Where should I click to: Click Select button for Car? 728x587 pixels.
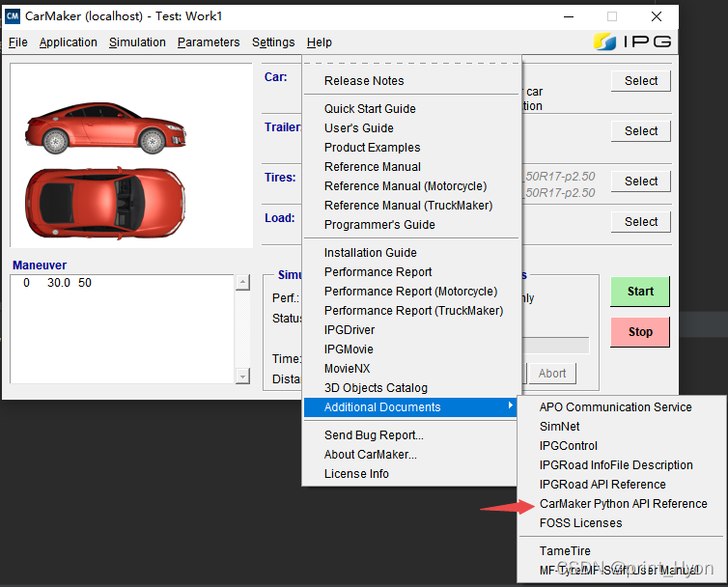pyautogui.click(x=641, y=81)
